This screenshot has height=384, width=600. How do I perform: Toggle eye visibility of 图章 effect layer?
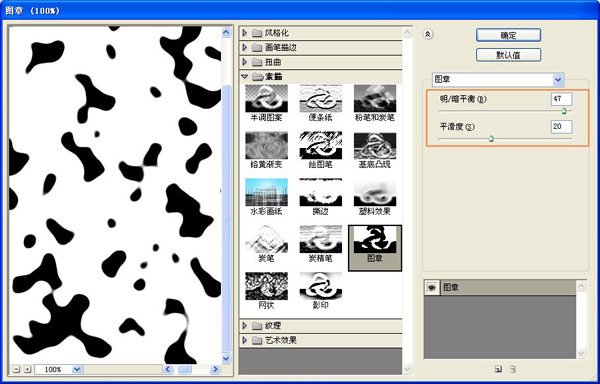coord(432,288)
